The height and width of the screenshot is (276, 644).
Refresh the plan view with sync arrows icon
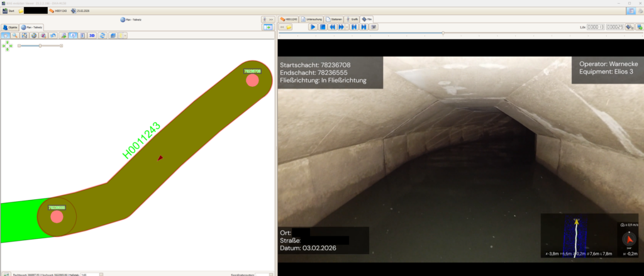(103, 35)
